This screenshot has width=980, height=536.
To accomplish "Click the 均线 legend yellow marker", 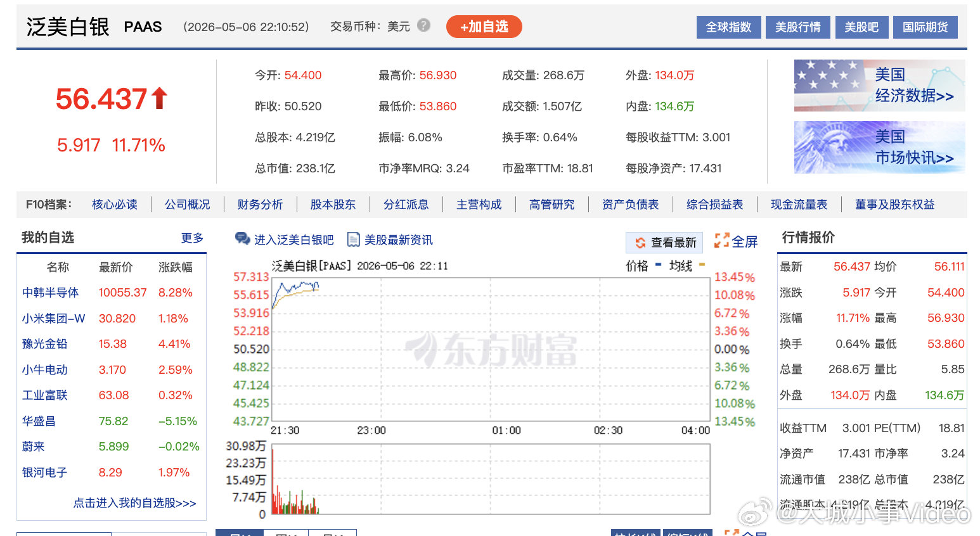I will 702,265.
